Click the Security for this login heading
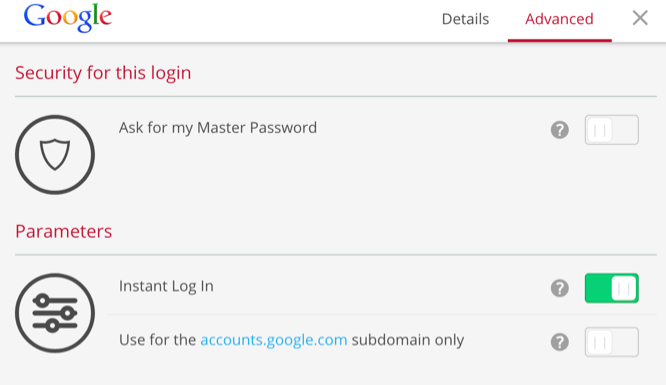666x385 pixels. (103, 73)
